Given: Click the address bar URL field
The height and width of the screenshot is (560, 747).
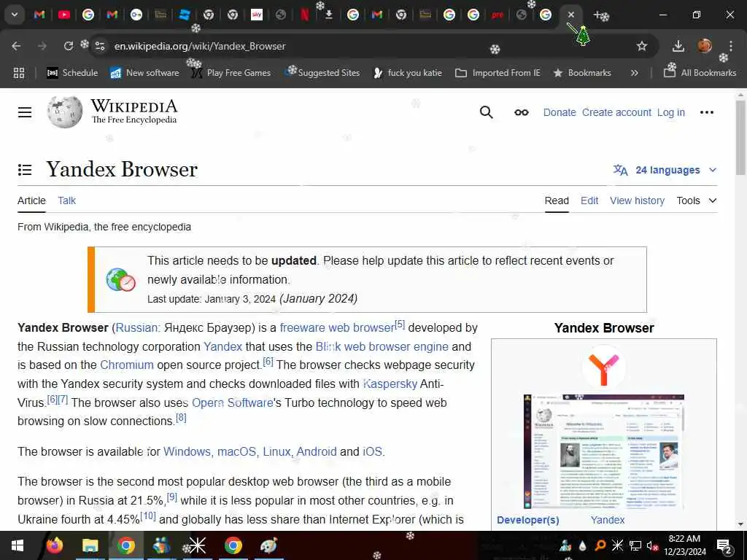Looking at the screenshot, I should [x=371, y=46].
